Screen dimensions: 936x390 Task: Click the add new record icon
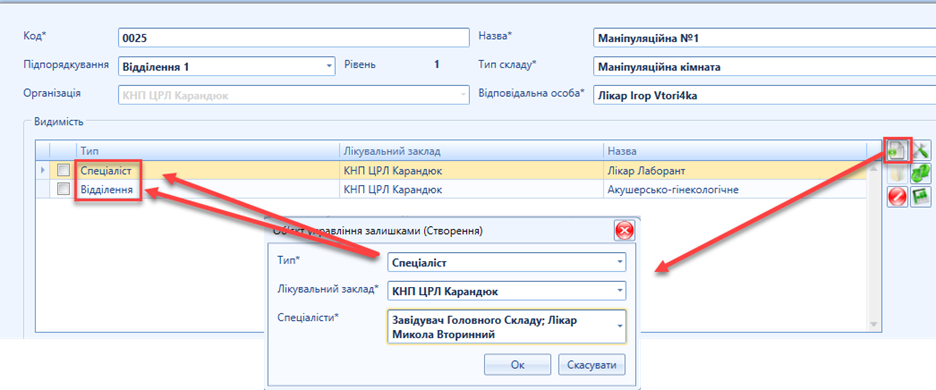tap(896, 150)
